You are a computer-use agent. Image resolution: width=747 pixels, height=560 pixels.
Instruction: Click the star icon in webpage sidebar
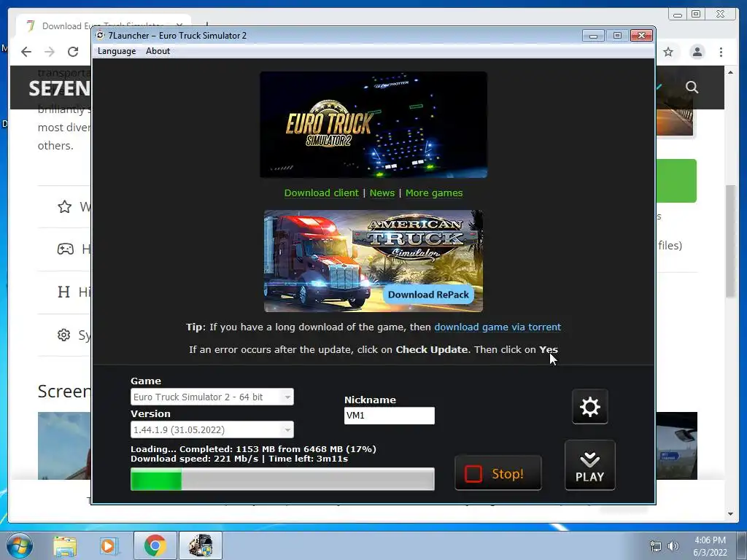pos(64,206)
